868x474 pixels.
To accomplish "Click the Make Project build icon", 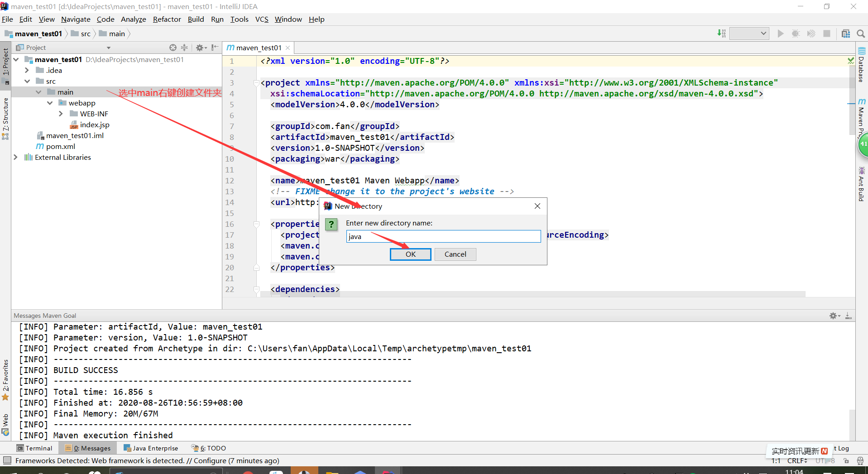I will tap(721, 34).
